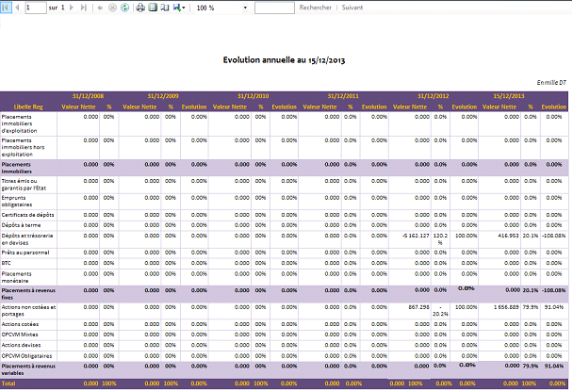Click the 91.04% evolution in Actions non cotées row

click(554, 307)
